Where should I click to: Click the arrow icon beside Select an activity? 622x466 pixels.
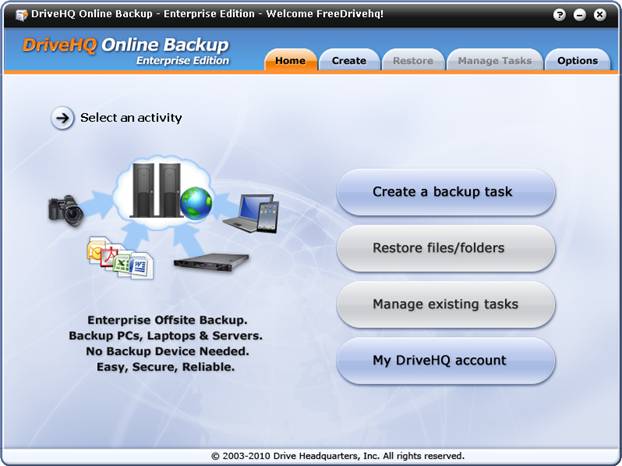coord(63,118)
